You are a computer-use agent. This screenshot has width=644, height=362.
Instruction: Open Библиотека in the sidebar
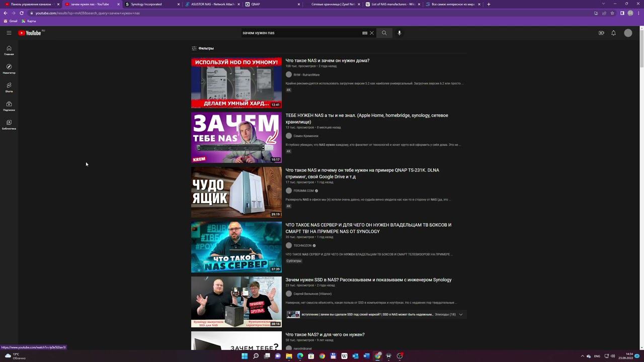click(9, 125)
